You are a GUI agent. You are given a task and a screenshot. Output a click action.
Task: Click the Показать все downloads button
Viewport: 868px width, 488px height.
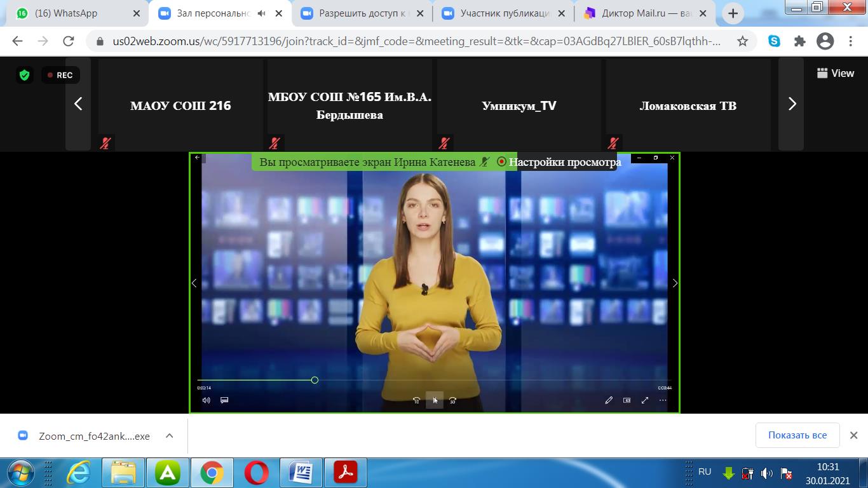click(x=797, y=435)
